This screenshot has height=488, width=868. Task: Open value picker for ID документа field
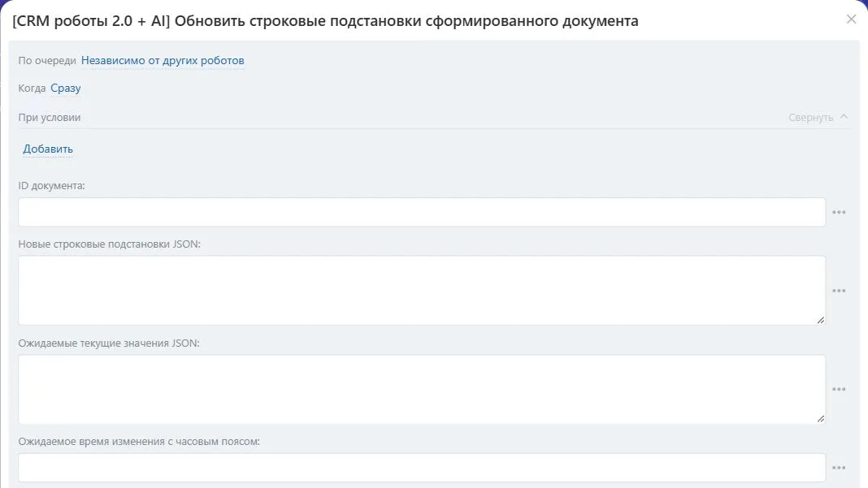pos(839,213)
